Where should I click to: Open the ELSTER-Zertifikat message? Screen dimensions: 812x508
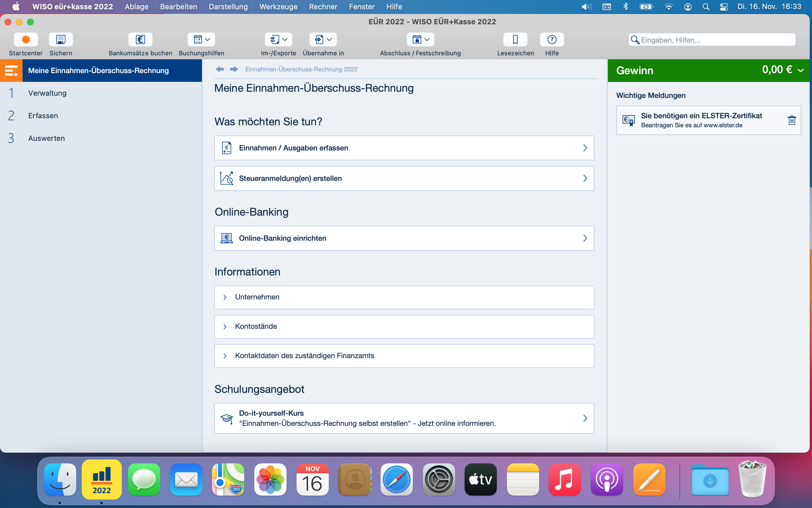709,120
